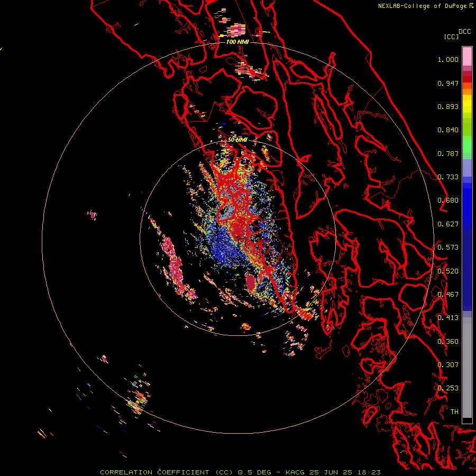Click the NEXLAB-College of DuPage label

[x=422, y=6]
